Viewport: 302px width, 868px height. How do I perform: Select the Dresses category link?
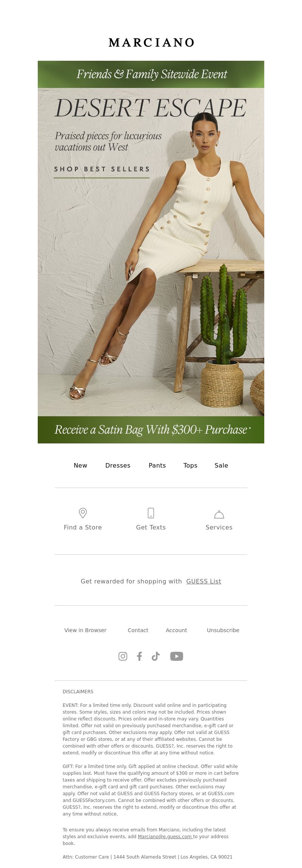(118, 465)
